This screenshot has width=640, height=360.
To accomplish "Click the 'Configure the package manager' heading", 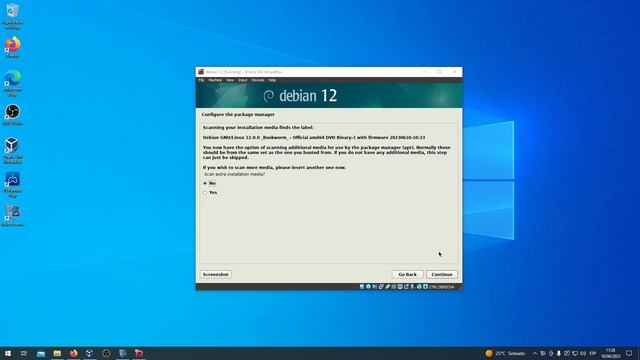I will pyautogui.click(x=238, y=115).
